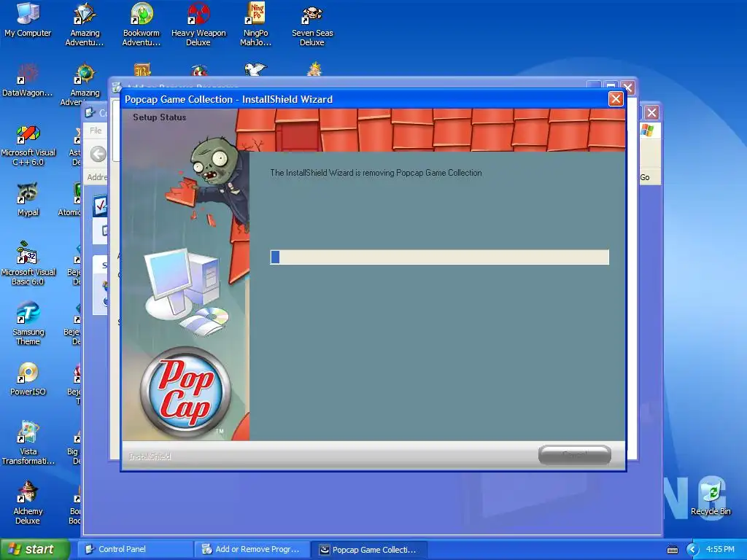This screenshot has height=560, width=747.
Task: Launch Mypal browser shortcut
Action: (28, 200)
